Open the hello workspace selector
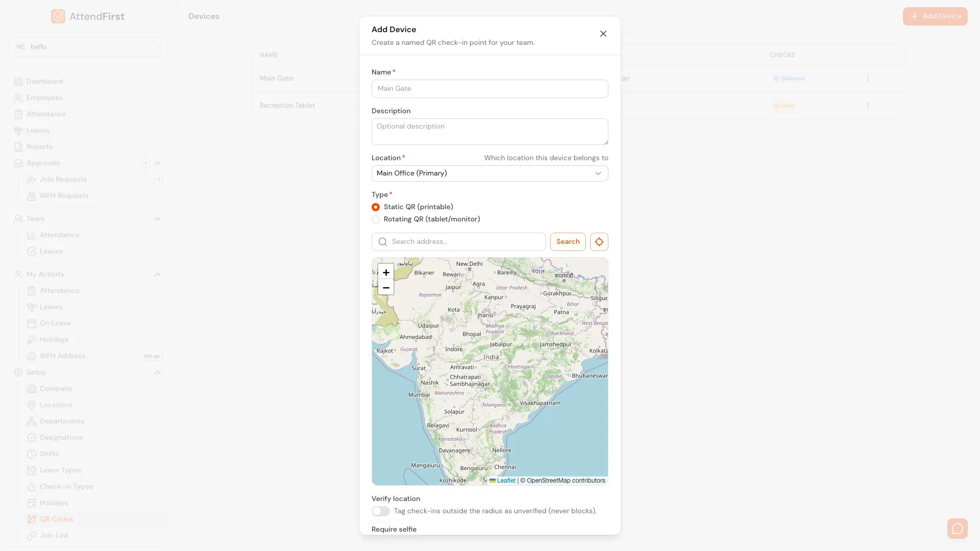This screenshot has height=551, width=980. (88, 47)
